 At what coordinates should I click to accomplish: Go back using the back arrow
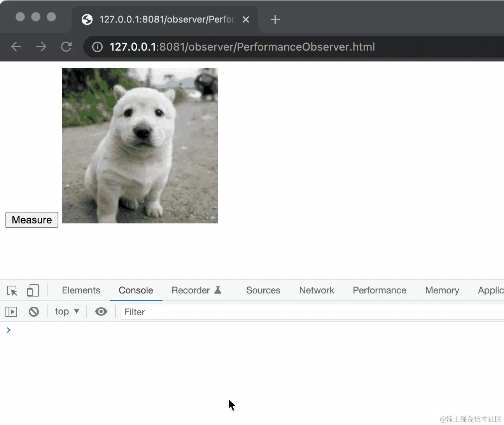point(16,47)
